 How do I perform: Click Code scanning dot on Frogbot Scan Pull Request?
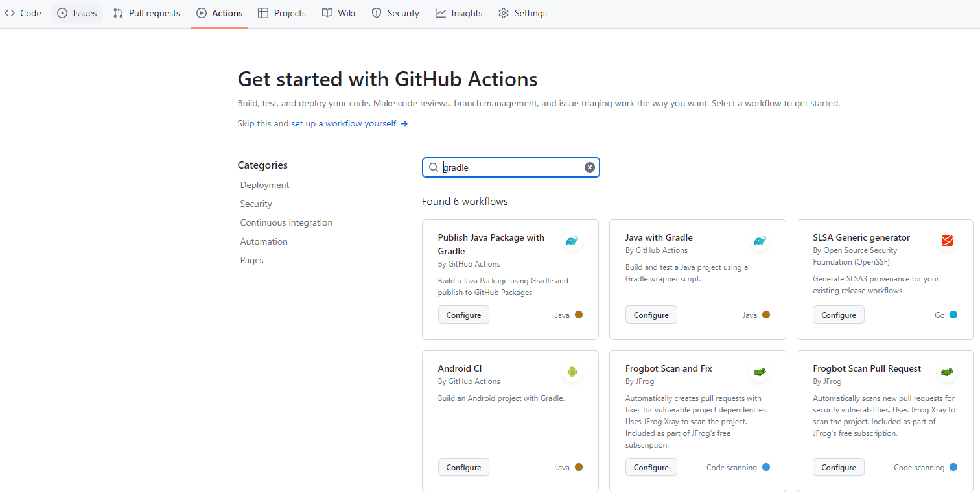(953, 467)
